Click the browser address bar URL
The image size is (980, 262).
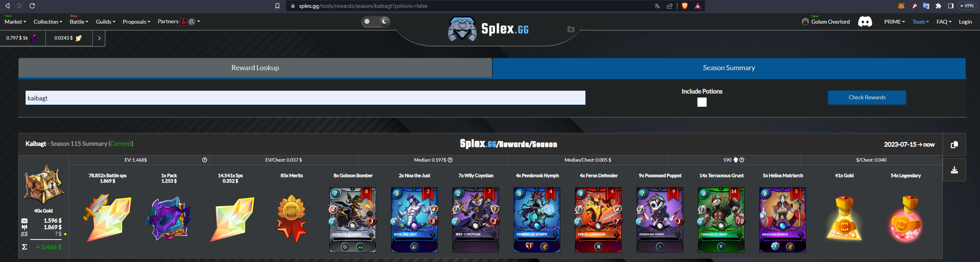(363, 6)
